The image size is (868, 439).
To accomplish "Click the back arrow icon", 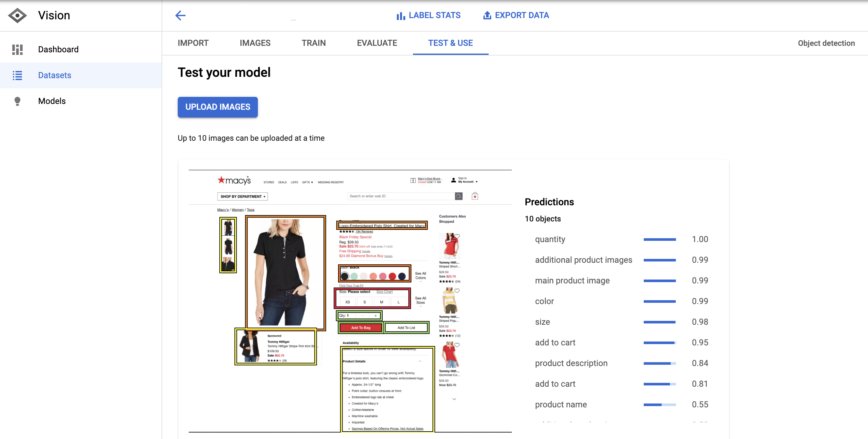I will click(x=181, y=15).
